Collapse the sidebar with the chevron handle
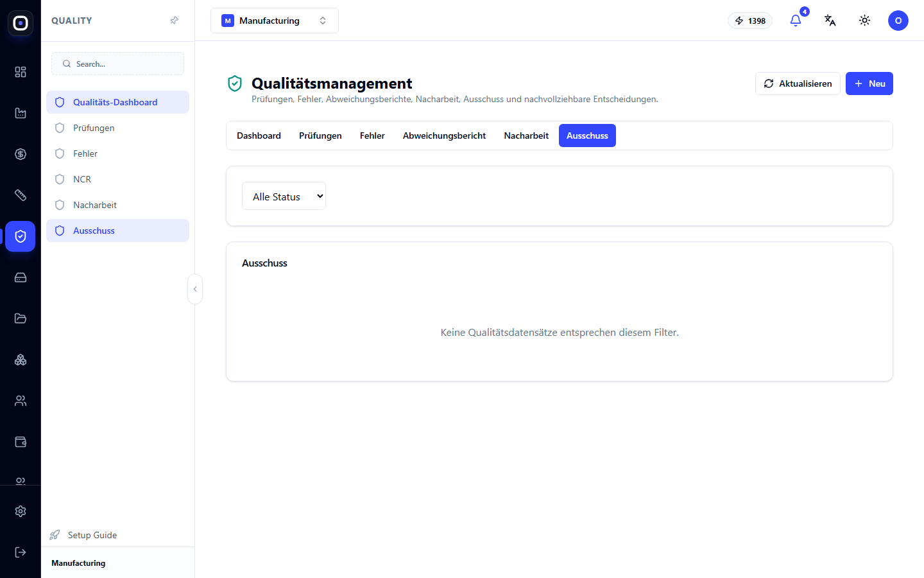 pos(195,289)
